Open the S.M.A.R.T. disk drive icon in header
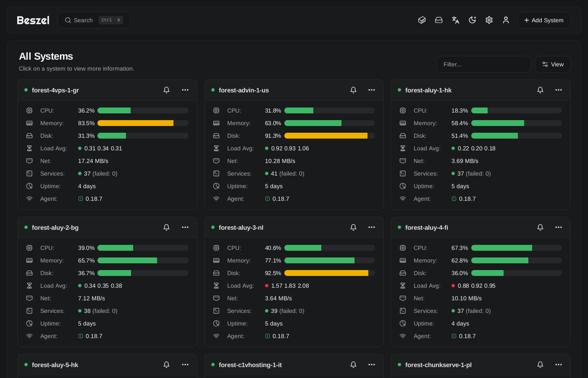The height and width of the screenshot is (378, 588). point(439,20)
